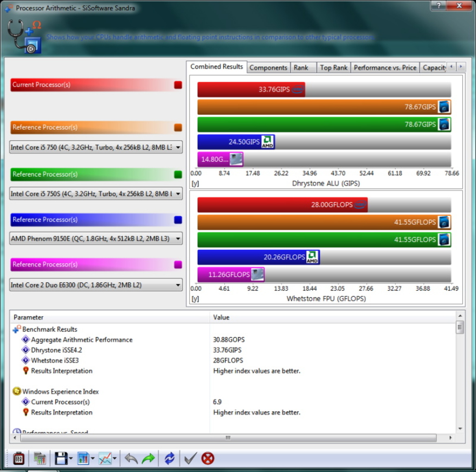
Task: Click the red 33.76GIPS Dhrystone bar
Action: (251, 89)
